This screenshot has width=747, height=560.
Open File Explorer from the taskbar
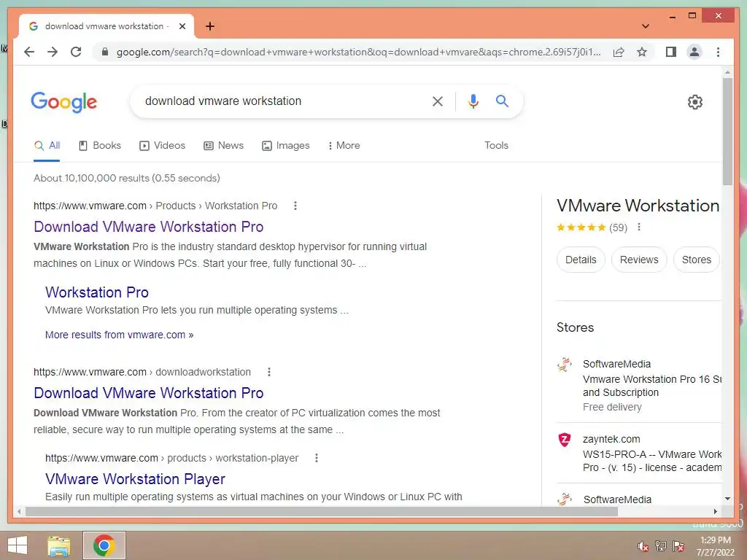[58, 545]
